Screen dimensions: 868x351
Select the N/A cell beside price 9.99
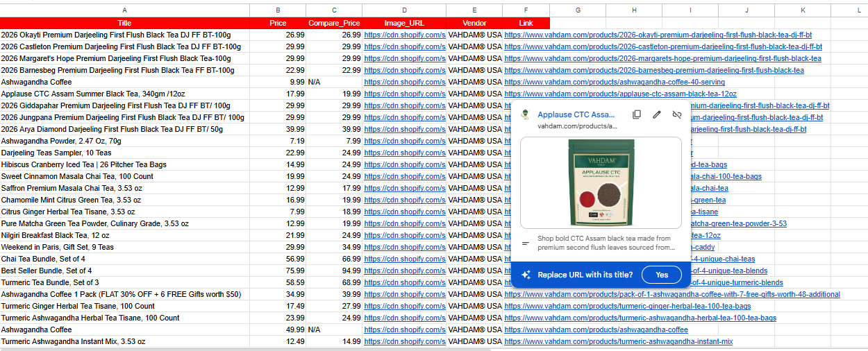[334, 82]
